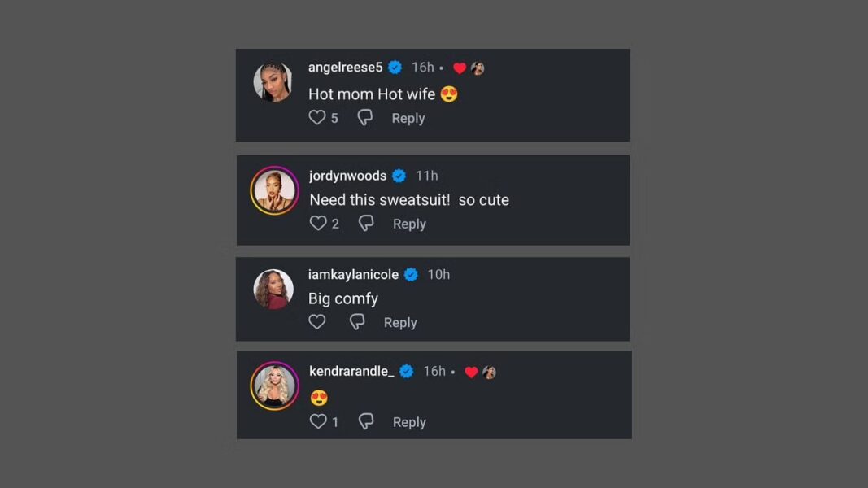Click the red liked-by-author heart on angelreese5's comment
The width and height of the screenshot is (868, 488).
click(x=460, y=68)
